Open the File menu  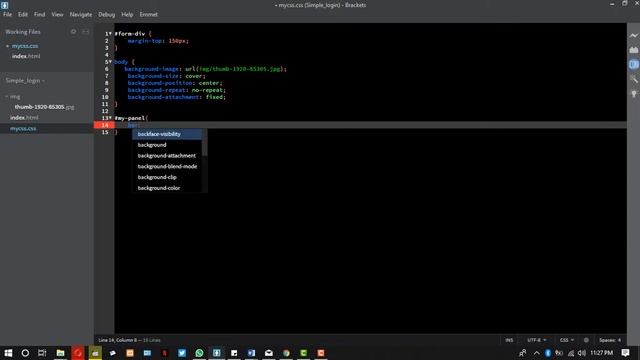(x=7, y=14)
